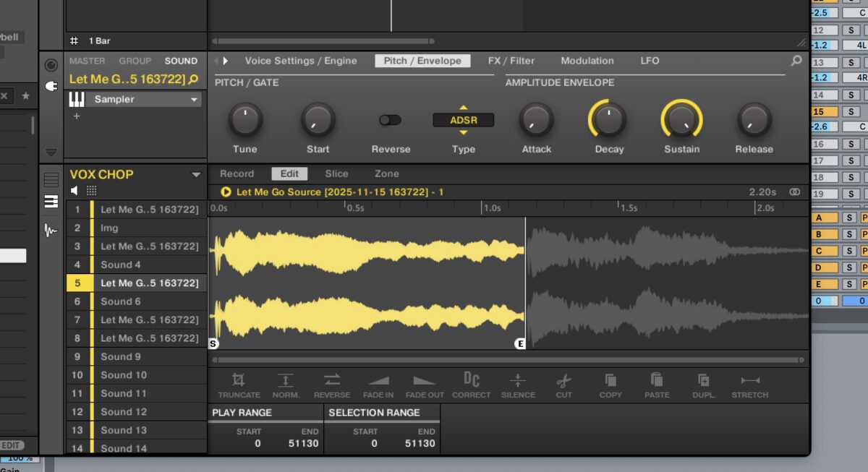Flip the Reverse playback switch
Image resolution: width=868 pixels, height=472 pixels.
coord(390,120)
